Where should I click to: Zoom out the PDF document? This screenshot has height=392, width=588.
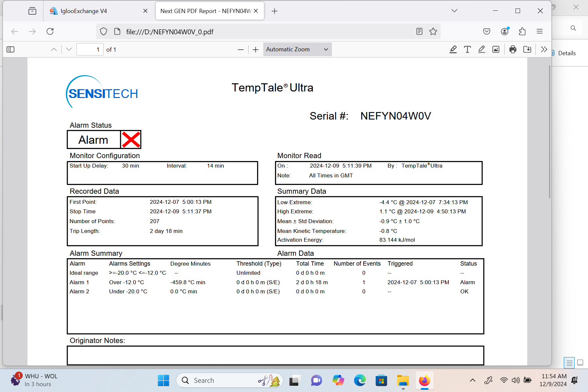pos(241,49)
